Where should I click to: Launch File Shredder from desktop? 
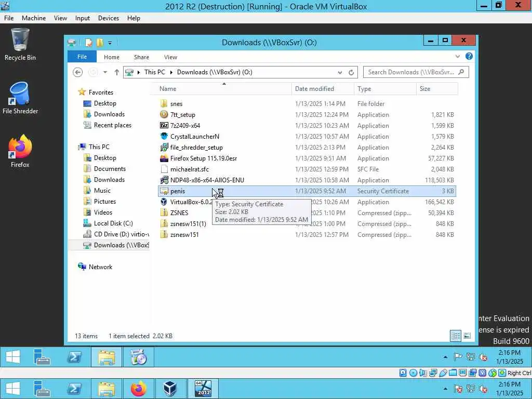point(20,98)
